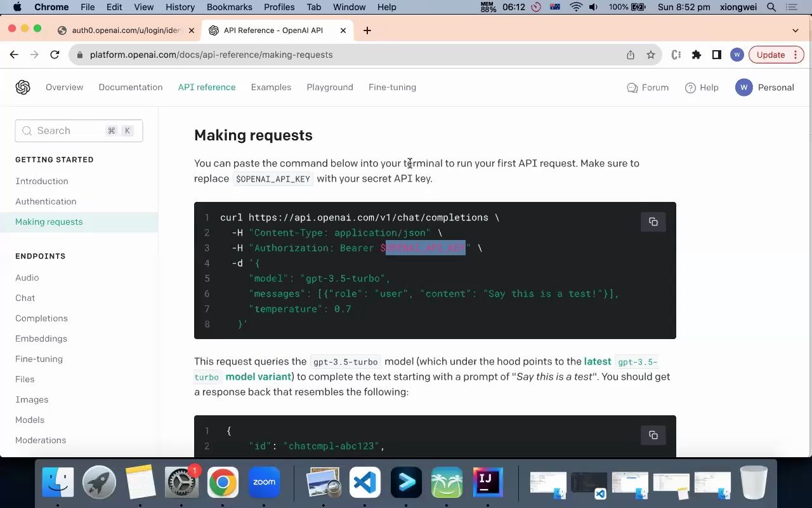
Task: Open Chrome extensions puzzle icon
Action: click(x=697, y=55)
